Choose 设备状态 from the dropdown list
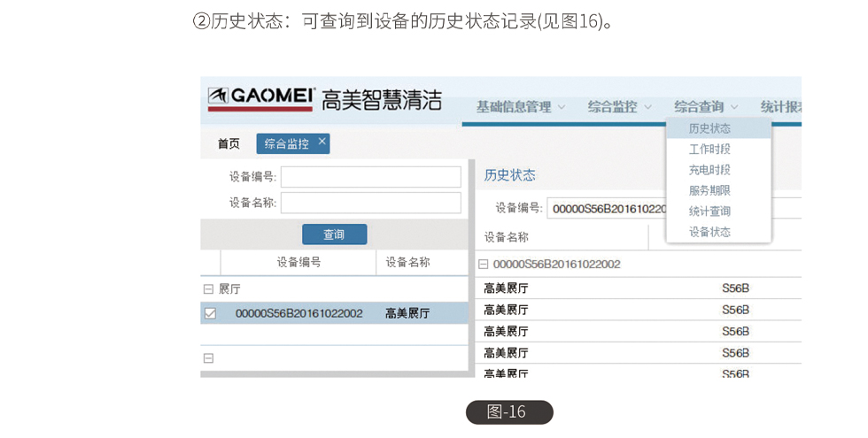 click(x=709, y=232)
